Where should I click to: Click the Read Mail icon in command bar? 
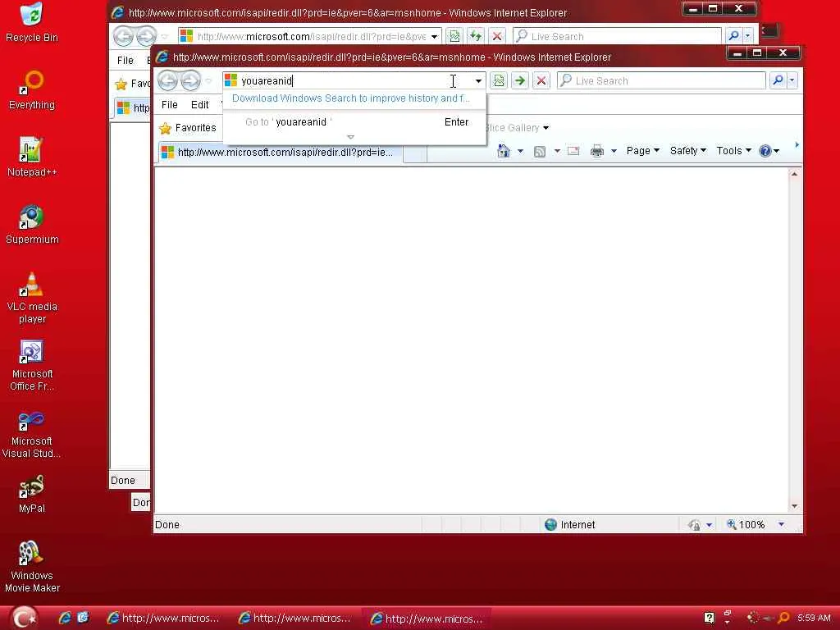pos(573,151)
